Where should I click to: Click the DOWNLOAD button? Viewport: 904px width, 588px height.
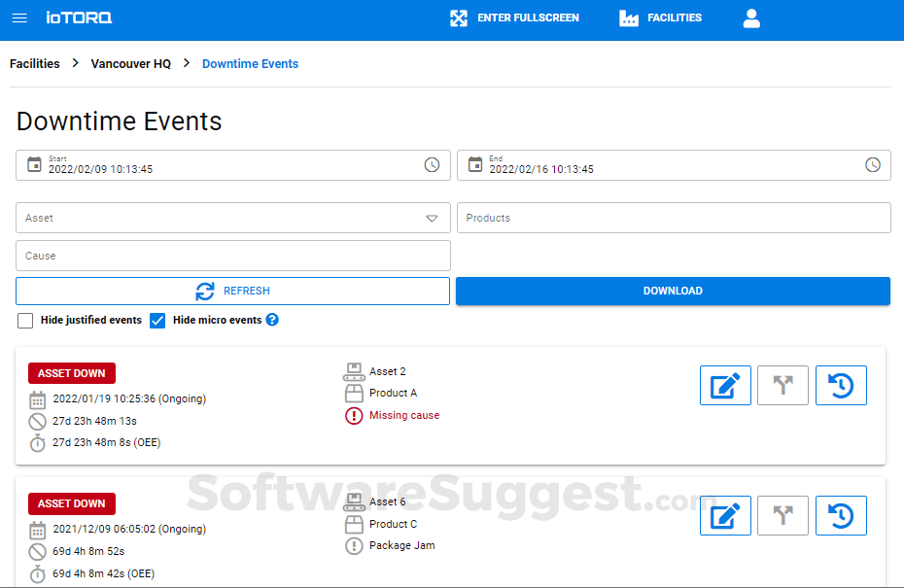(673, 291)
